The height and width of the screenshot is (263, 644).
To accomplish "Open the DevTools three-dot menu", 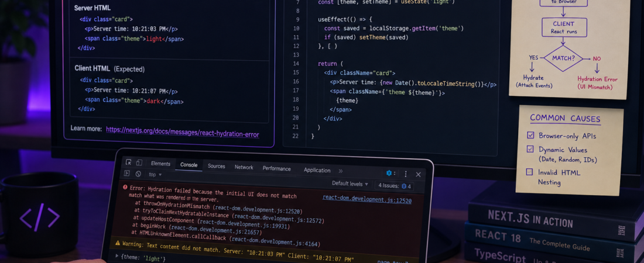I will click(406, 174).
